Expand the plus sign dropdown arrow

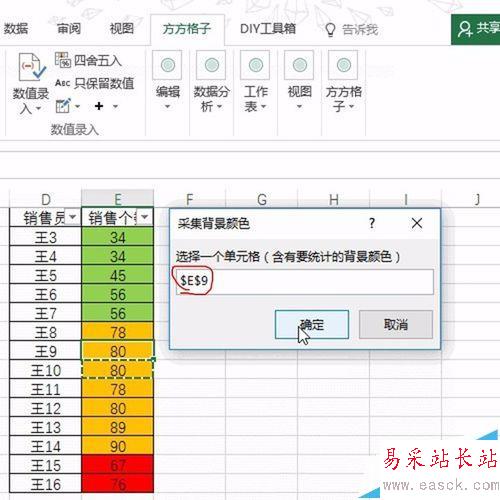coord(115,107)
